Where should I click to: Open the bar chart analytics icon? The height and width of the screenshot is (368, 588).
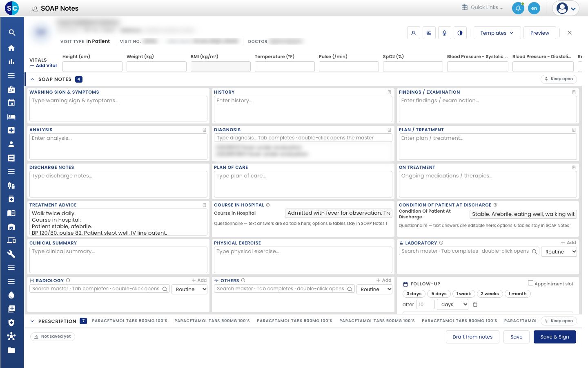point(11,62)
